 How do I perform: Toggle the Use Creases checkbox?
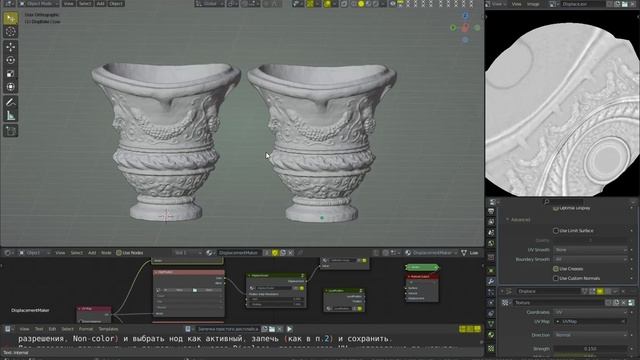[x=556, y=269]
